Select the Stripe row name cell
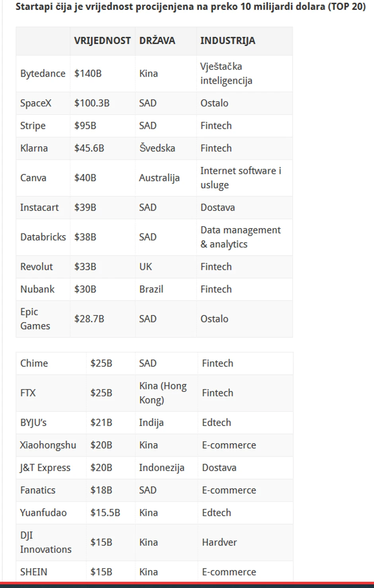The height and width of the screenshot is (588, 374). coord(33,126)
